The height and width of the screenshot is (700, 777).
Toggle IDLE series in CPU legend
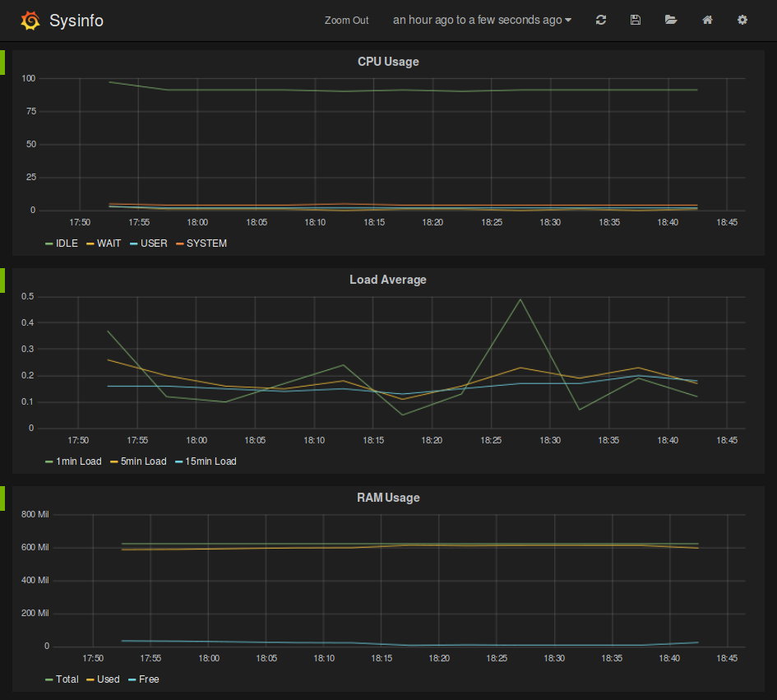click(67, 243)
